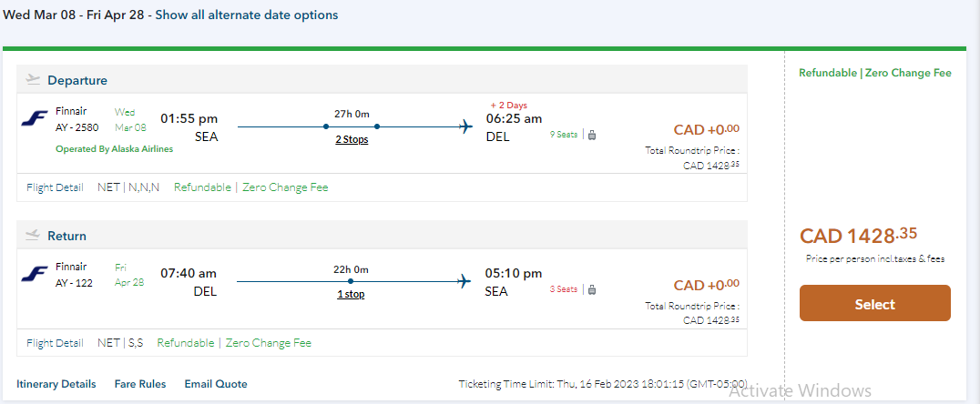Click the return airplane landing icon
The height and width of the screenshot is (404, 980).
tap(34, 235)
